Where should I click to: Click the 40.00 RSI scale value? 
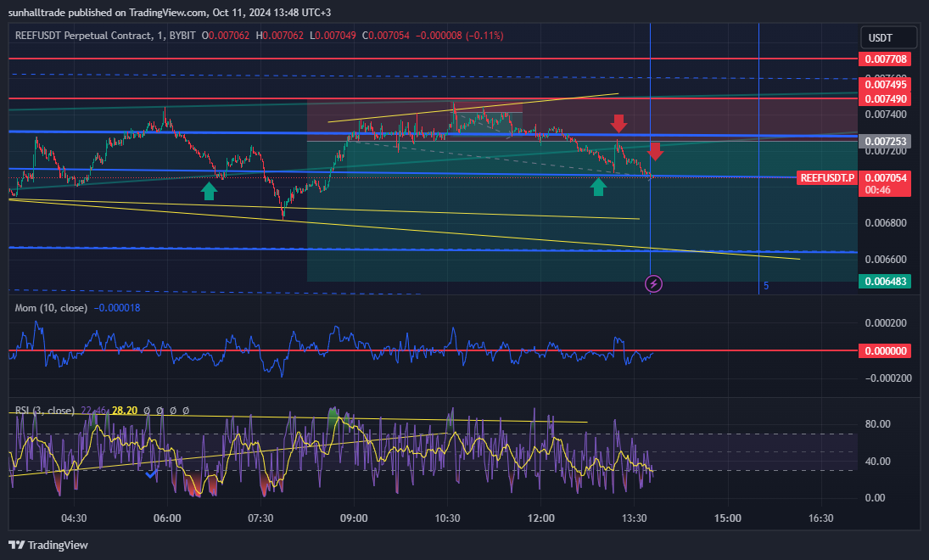coord(877,461)
